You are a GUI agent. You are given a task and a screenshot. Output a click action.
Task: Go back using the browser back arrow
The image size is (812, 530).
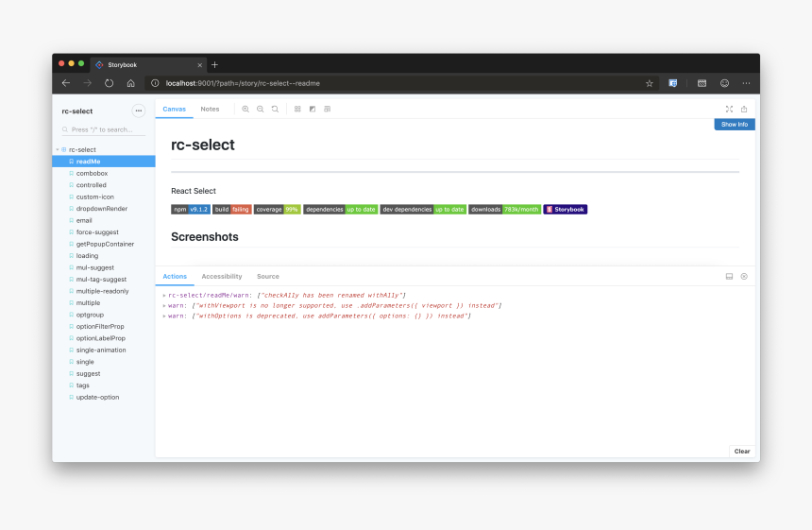(66, 83)
